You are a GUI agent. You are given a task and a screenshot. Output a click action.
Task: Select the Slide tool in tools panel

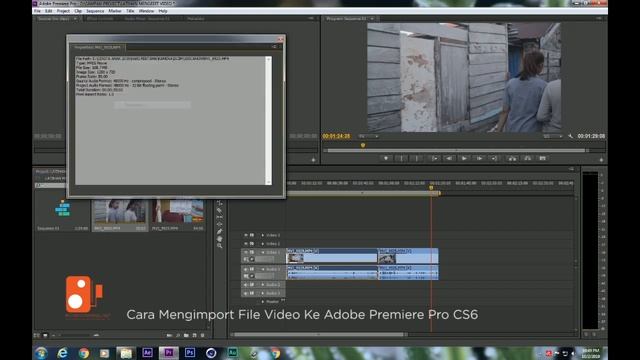(220, 224)
